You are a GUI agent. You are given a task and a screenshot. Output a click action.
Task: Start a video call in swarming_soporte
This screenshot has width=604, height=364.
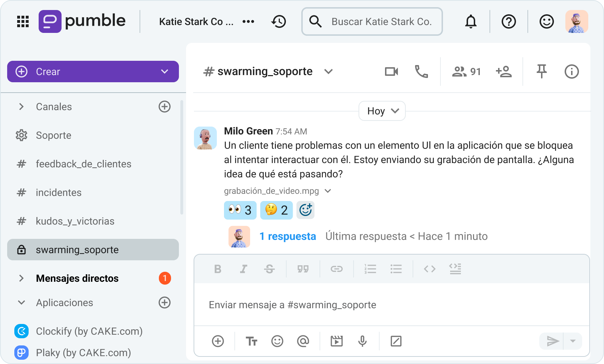tap(391, 72)
